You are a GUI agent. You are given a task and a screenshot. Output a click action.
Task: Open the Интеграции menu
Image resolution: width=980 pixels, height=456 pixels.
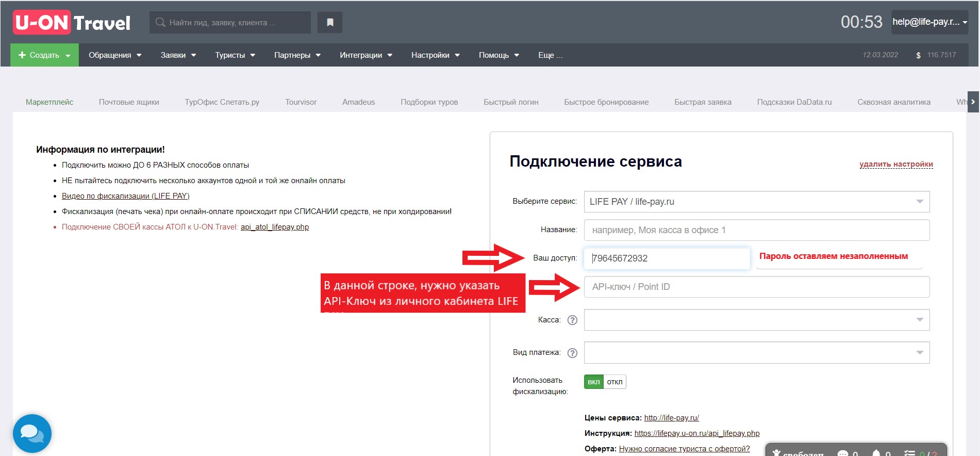click(366, 55)
